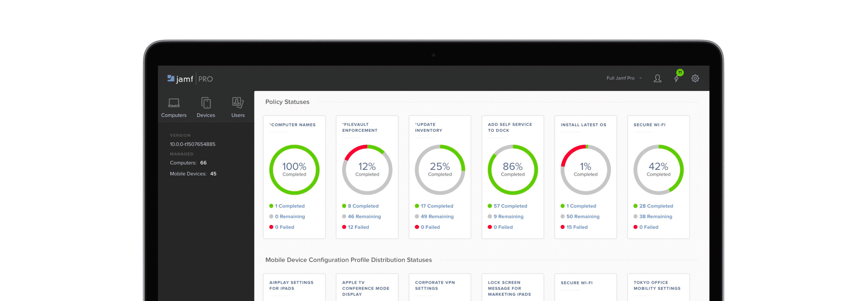Viewport: 868px width, 301px height.
Task: Open the *Update Inventory policy title
Action: tap(428, 127)
